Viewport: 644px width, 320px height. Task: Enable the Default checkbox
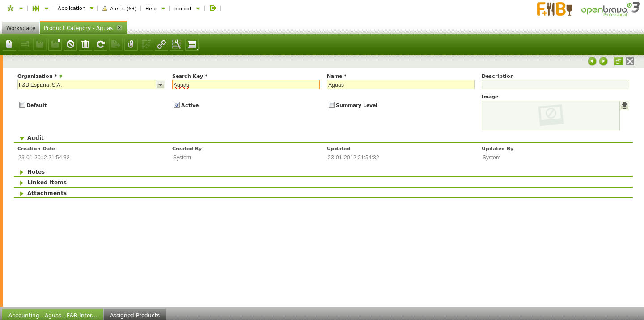click(x=22, y=105)
